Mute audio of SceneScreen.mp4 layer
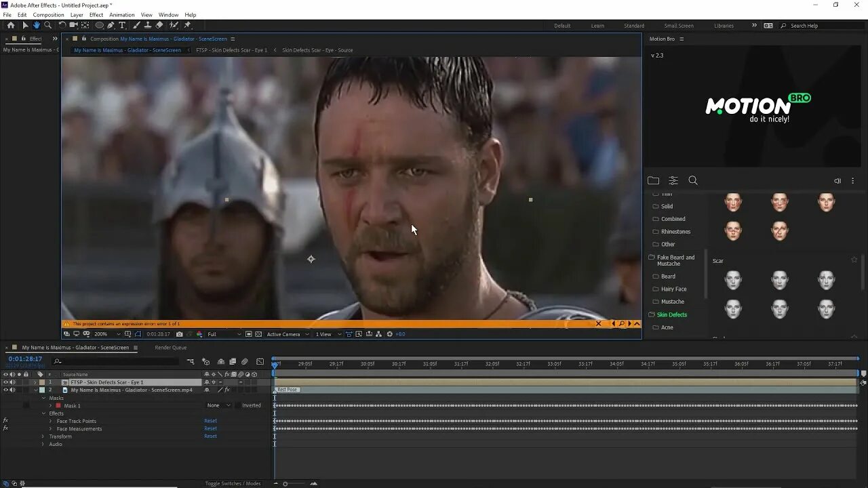The height and width of the screenshot is (488, 868). click(12, 390)
